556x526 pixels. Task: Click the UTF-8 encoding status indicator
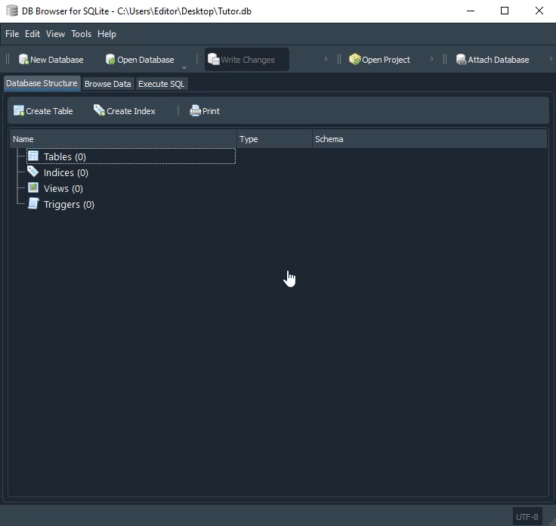(x=527, y=517)
